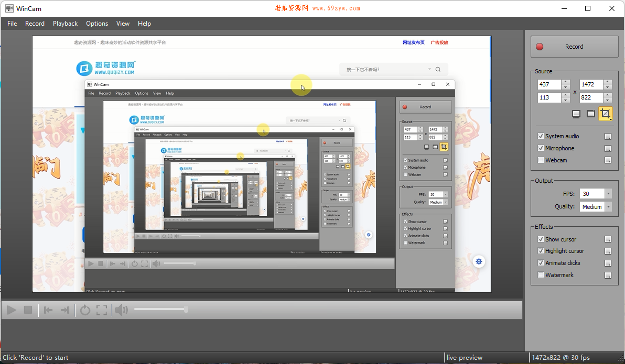The height and width of the screenshot is (364, 625).
Task: Open the Quality dropdown
Action: pos(608,207)
